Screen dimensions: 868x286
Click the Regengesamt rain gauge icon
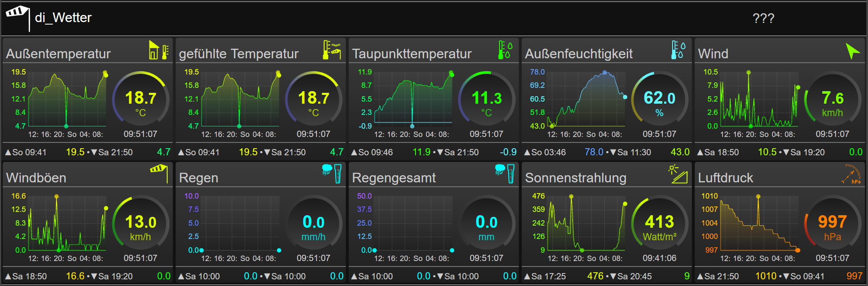505,174
